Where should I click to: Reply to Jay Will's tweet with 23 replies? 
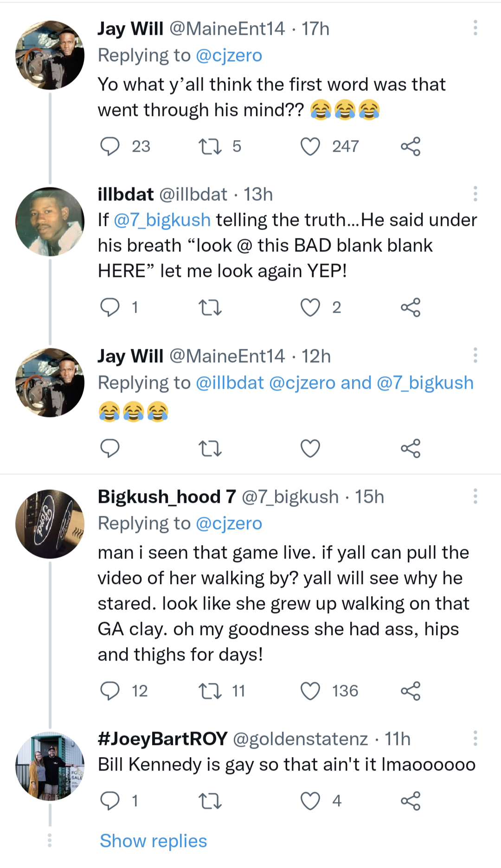(x=110, y=147)
